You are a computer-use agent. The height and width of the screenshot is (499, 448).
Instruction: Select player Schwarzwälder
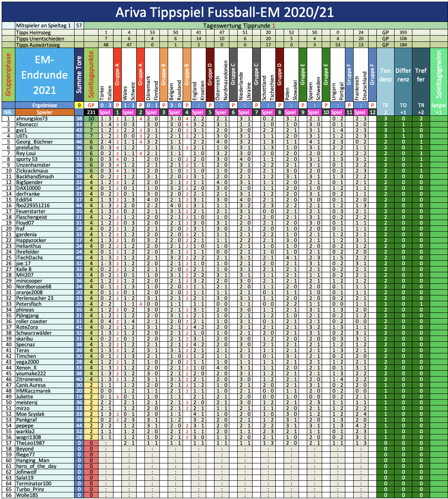pyautogui.click(x=45, y=333)
